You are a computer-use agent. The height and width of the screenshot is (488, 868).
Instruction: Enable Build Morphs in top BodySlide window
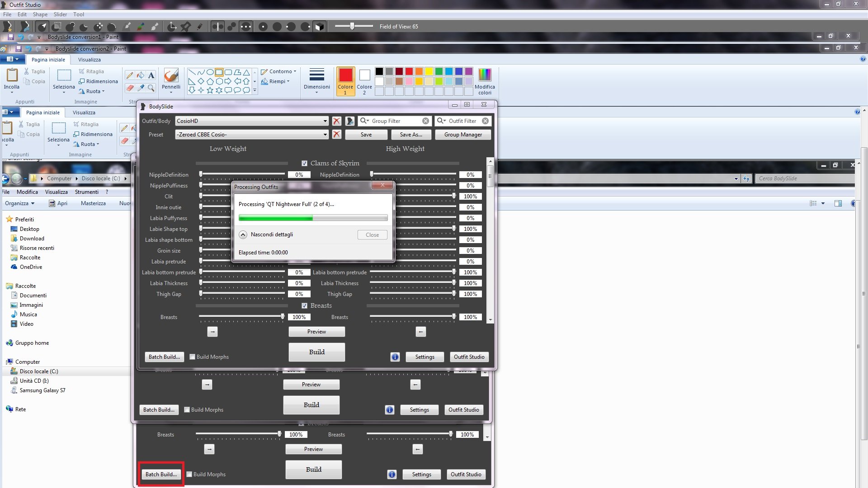point(193,357)
